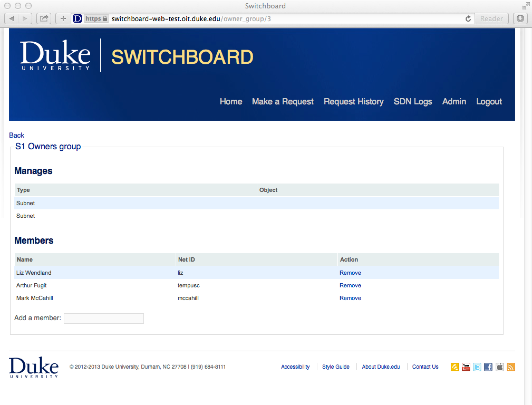Open the Downloads button in the toolbar
Image resolution: width=532 pixels, height=405 pixels.
pos(520,19)
